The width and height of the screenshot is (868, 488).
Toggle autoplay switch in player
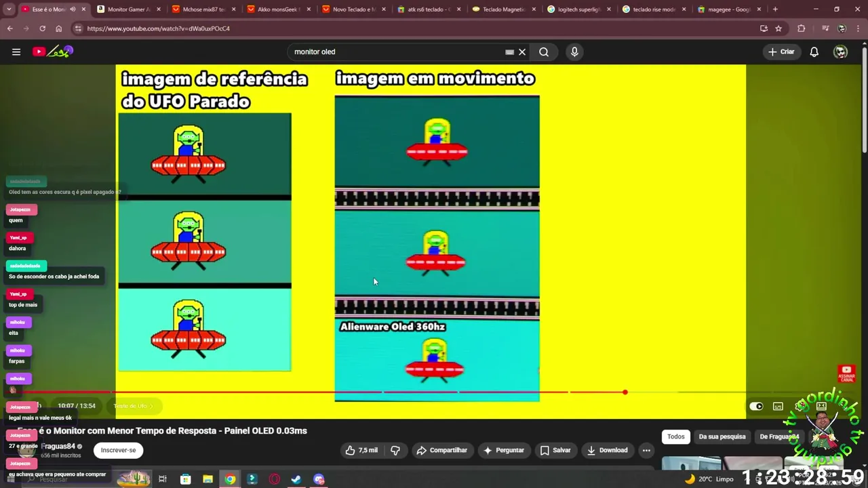click(756, 406)
